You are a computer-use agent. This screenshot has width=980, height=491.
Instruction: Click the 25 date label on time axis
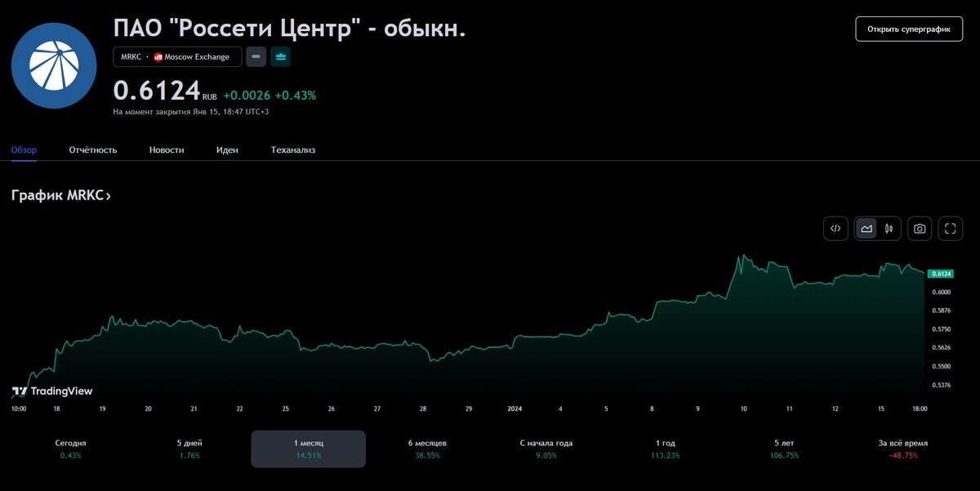285,408
